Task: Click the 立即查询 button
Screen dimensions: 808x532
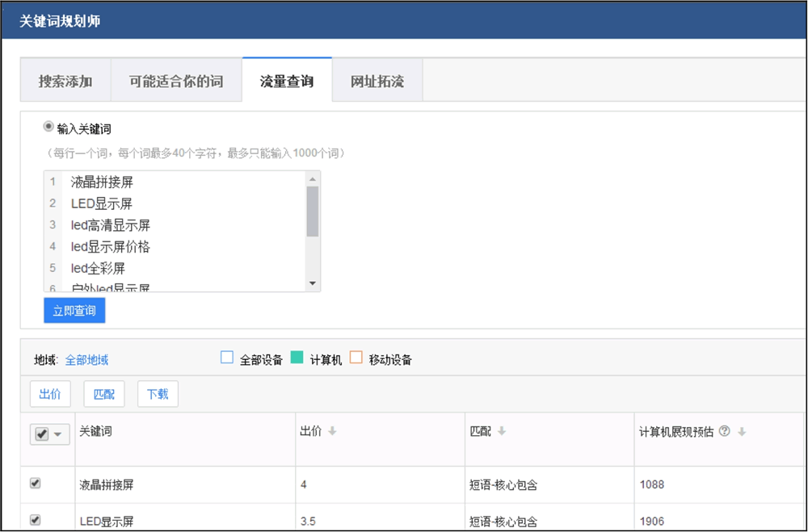Action: [x=74, y=311]
